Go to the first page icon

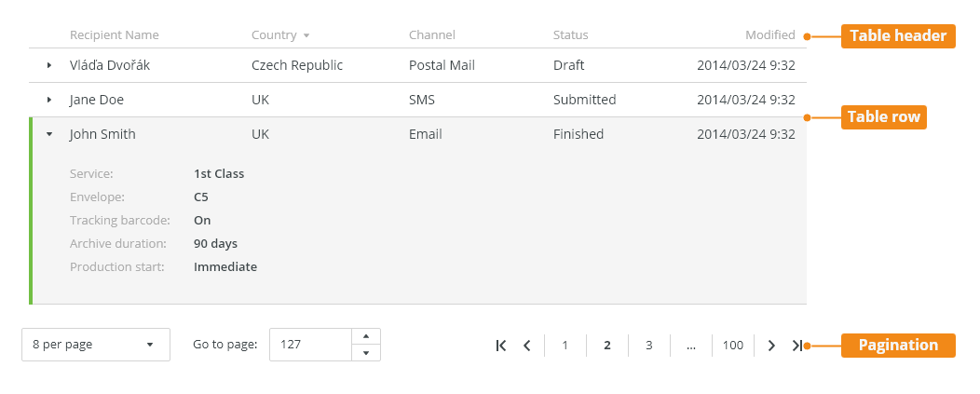[x=500, y=346]
